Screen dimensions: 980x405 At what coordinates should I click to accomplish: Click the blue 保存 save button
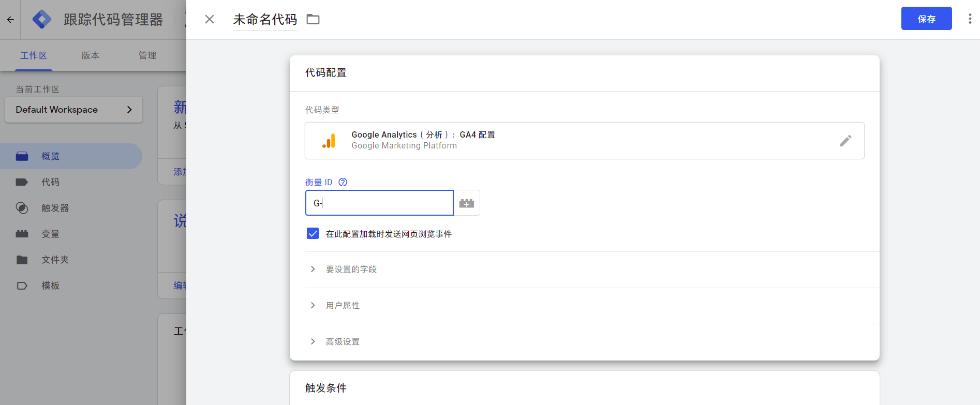[x=926, y=19]
